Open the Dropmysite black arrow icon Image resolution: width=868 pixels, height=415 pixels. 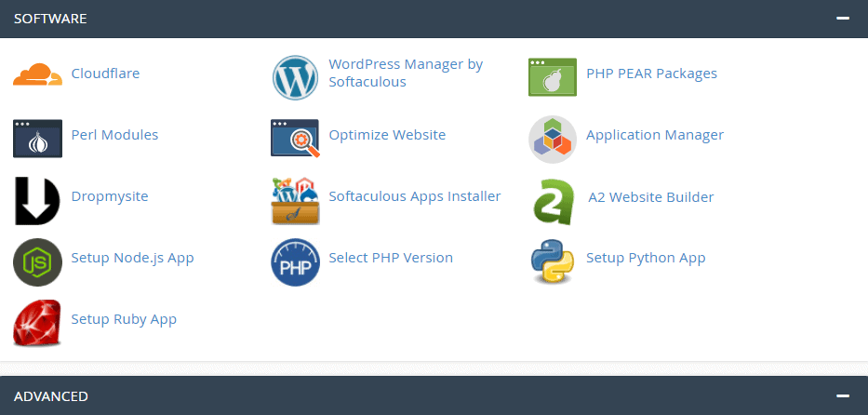37,201
